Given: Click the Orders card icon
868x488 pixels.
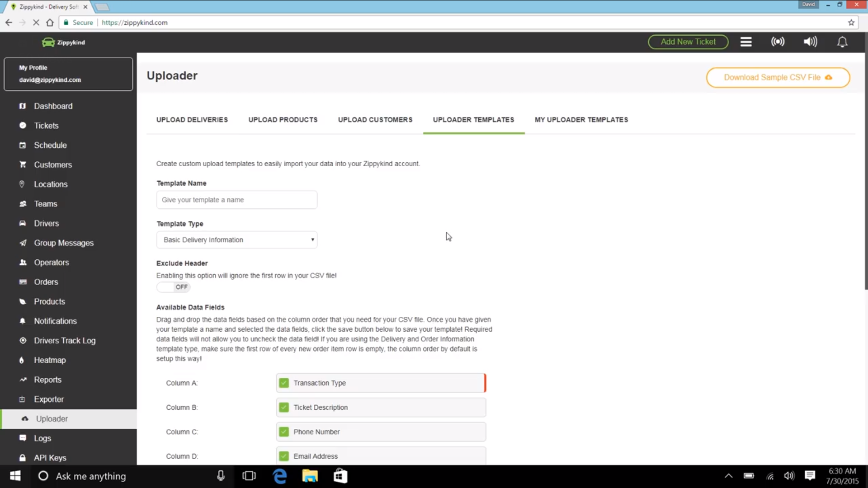Looking at the screenshot, I should (23, 282).
